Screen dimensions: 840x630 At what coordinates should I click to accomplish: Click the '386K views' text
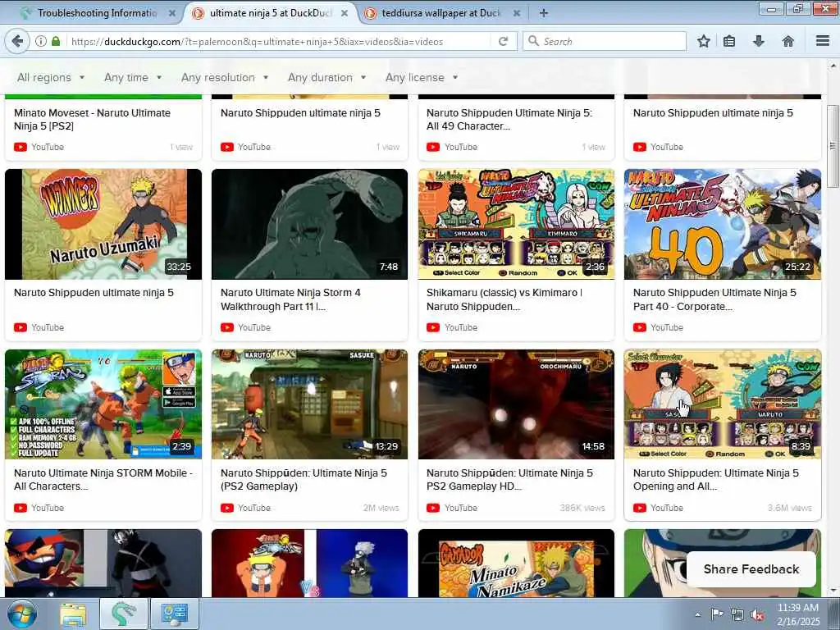(582, 508)
